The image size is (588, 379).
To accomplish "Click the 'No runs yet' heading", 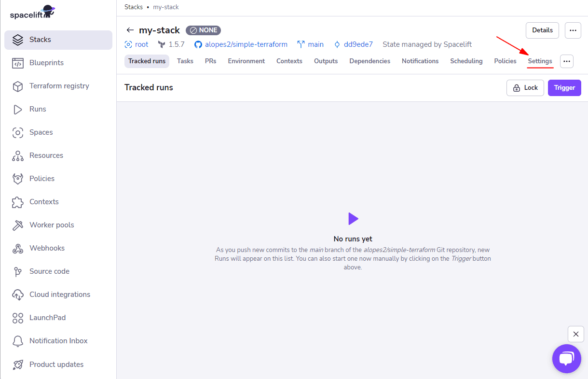I will click(353, 239).
